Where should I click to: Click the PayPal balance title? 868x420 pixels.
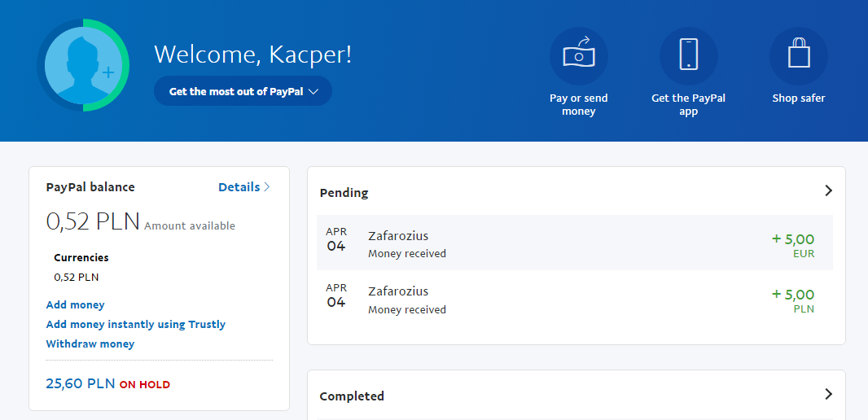click(90, 187)
